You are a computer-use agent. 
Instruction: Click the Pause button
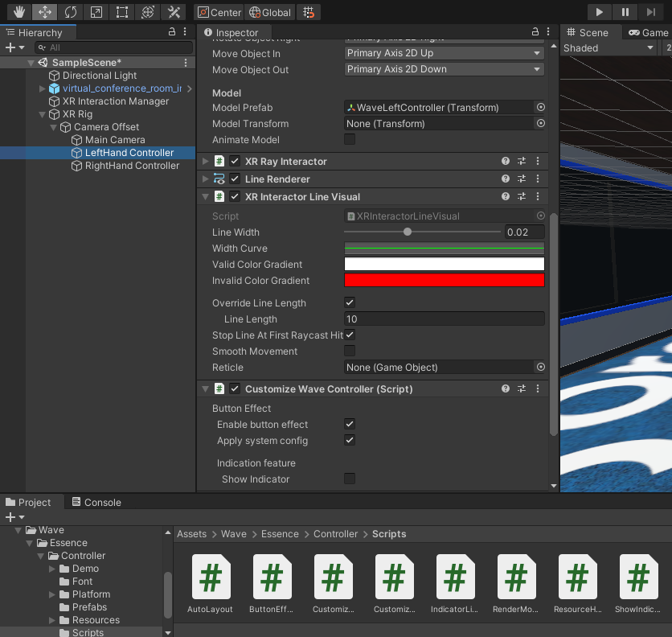click(625, 12)
